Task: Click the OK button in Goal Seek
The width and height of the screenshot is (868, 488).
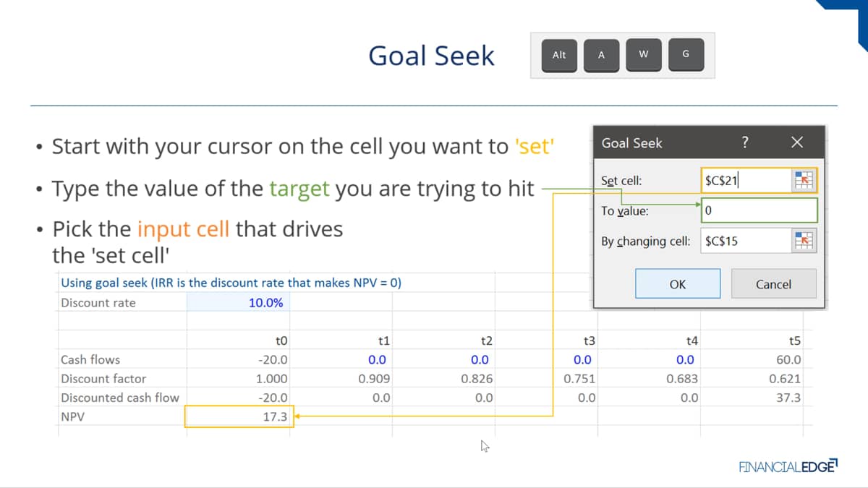Action: coord(677,284)
